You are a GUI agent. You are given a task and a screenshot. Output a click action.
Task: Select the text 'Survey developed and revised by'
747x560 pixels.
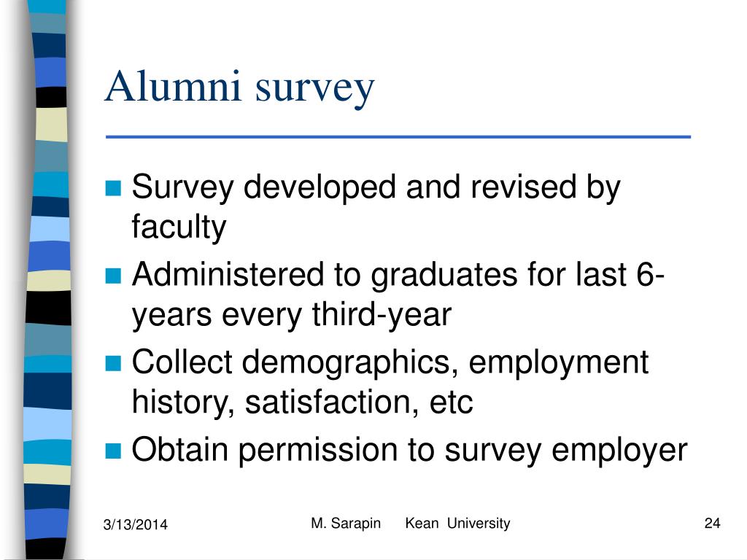click(x=376, y=187)
